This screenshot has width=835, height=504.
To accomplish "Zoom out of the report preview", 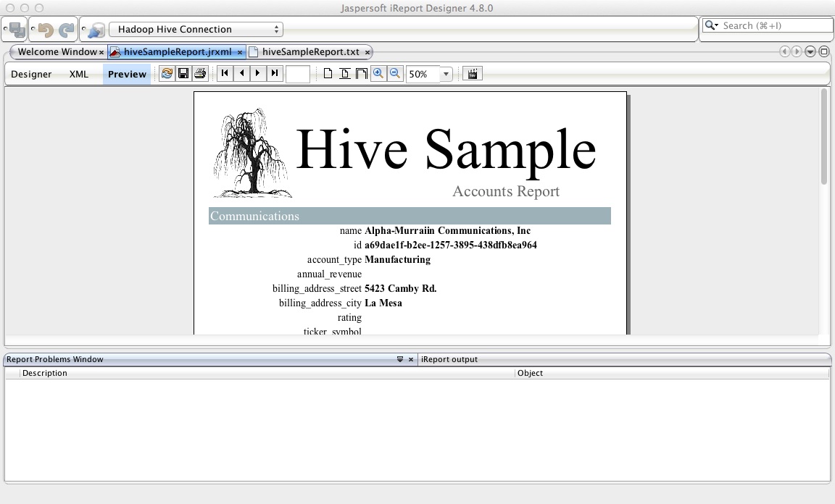I will coord(394,73).
